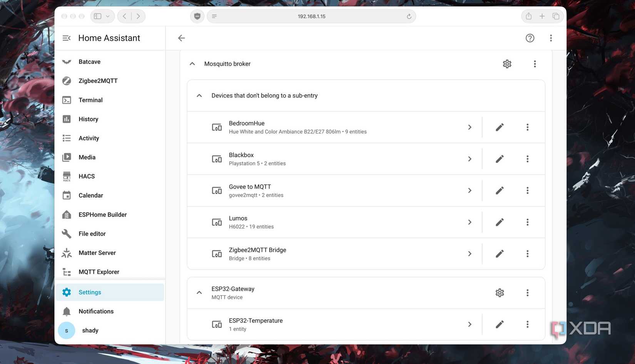Open Settings in the sidebar
Screen dimensions: 635x364
click(111, 292)
